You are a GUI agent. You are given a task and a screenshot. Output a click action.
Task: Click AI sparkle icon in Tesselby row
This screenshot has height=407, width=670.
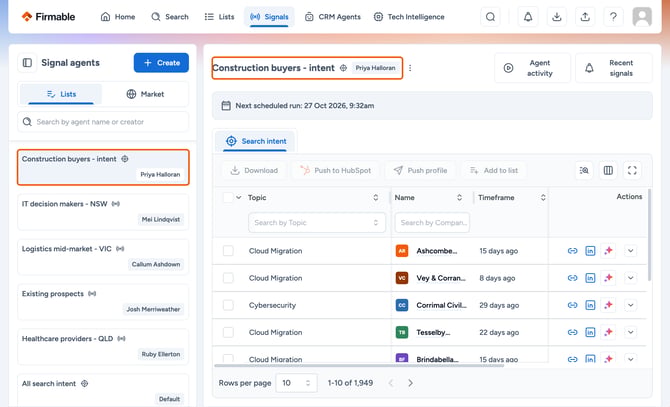(608, 332)
